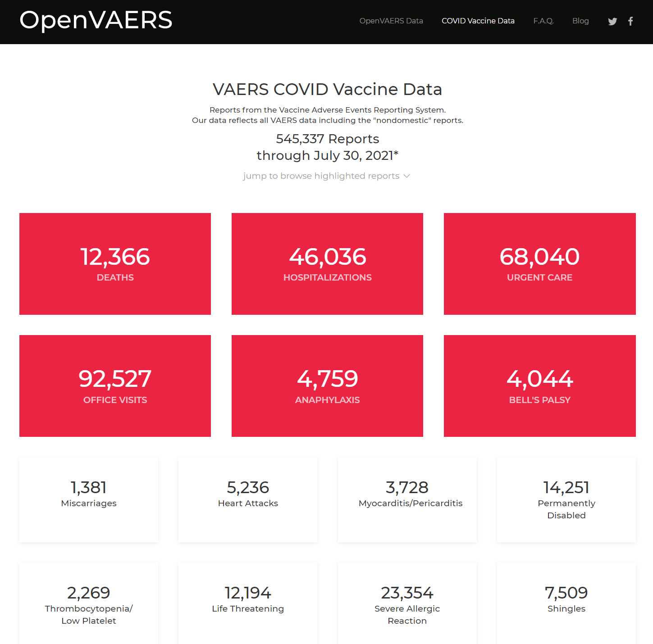Click the 545,337 Reports text

click(x=328, y=139)
